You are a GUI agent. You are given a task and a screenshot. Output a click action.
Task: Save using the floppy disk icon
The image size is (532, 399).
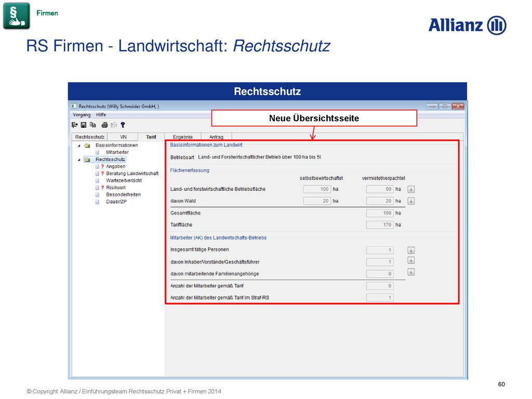[84, 125]
